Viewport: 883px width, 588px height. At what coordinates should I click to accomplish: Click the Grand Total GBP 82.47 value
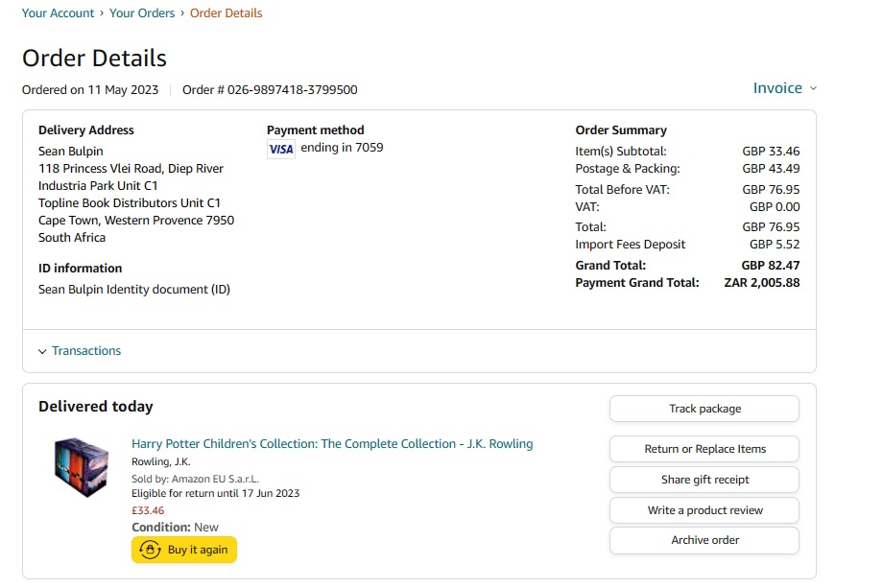pyautogui.click(x=771, y=266)
